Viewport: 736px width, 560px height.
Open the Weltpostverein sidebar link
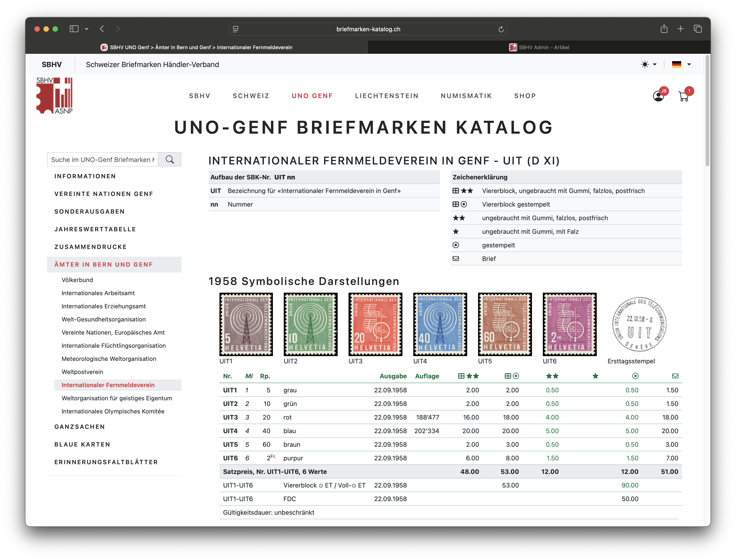coord(82,372)
